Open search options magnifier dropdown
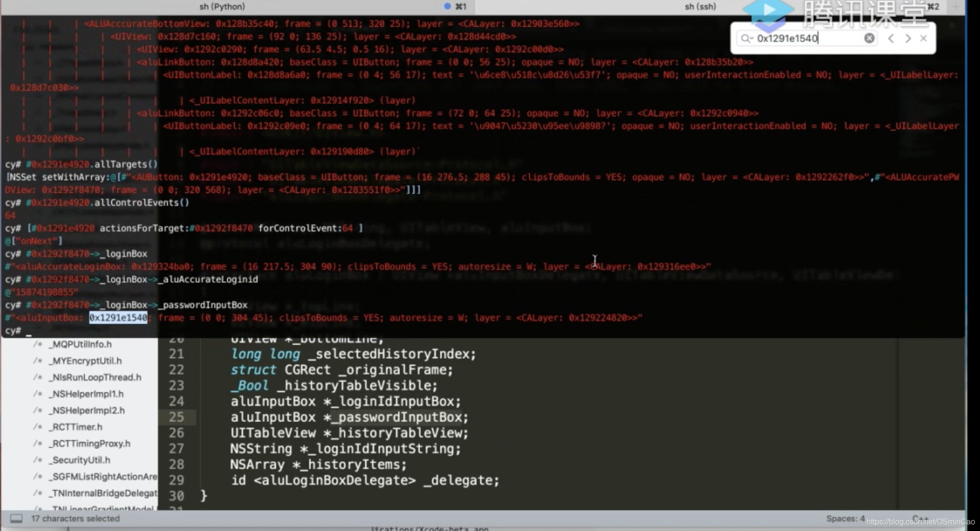This screenshot has width=980, height=531. pyautogui.click(x=746, y=38)
